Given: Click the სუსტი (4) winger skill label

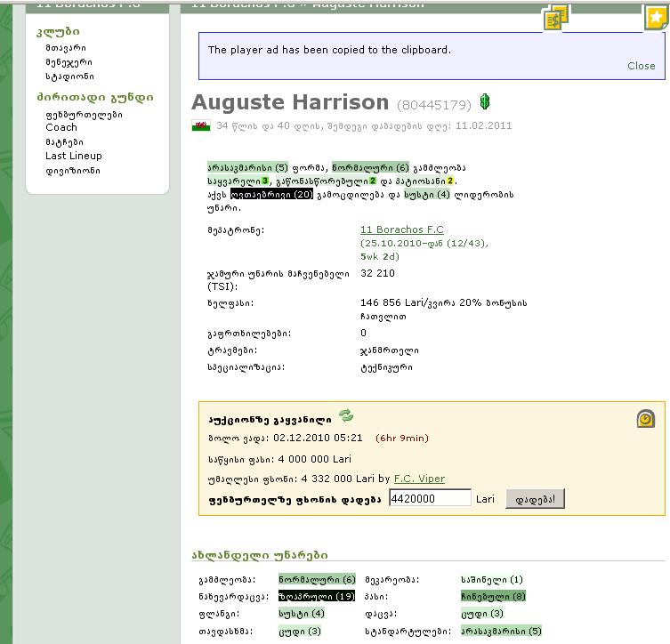Looking at the screenshot, I should [x=302, y=614].
